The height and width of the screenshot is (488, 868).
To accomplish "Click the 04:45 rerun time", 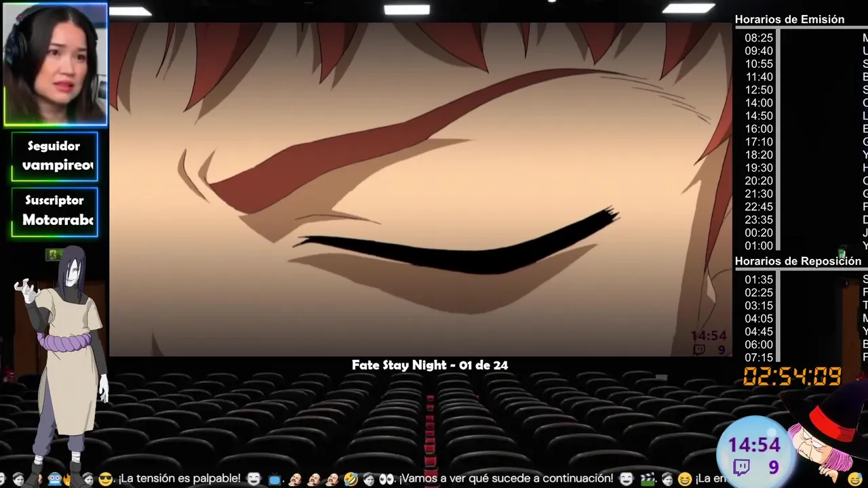I will [x=759, y=331].
